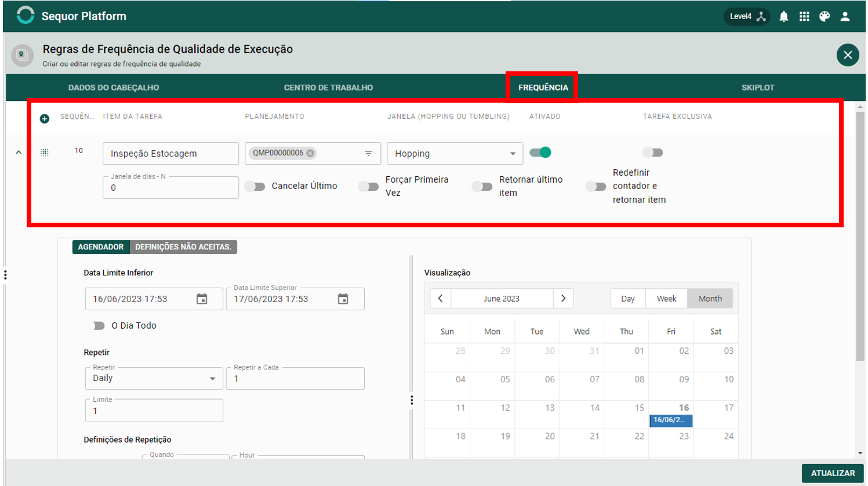Open the planning filter icon

[x=368, y=154]
